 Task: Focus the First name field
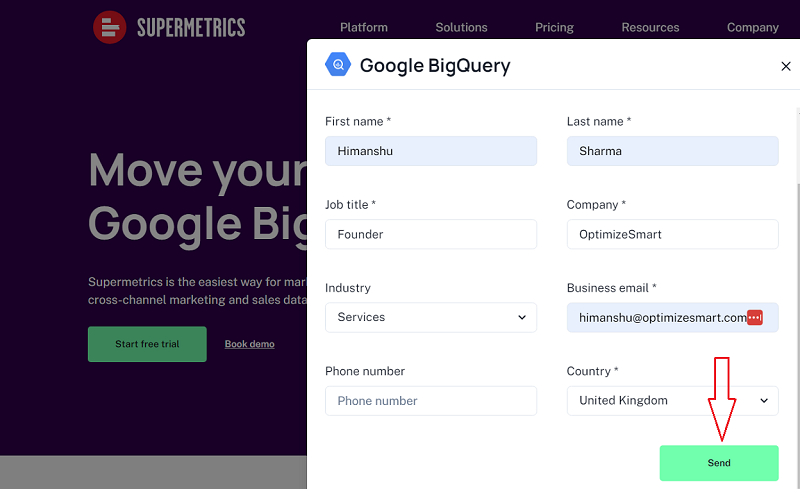coord(431,151)
